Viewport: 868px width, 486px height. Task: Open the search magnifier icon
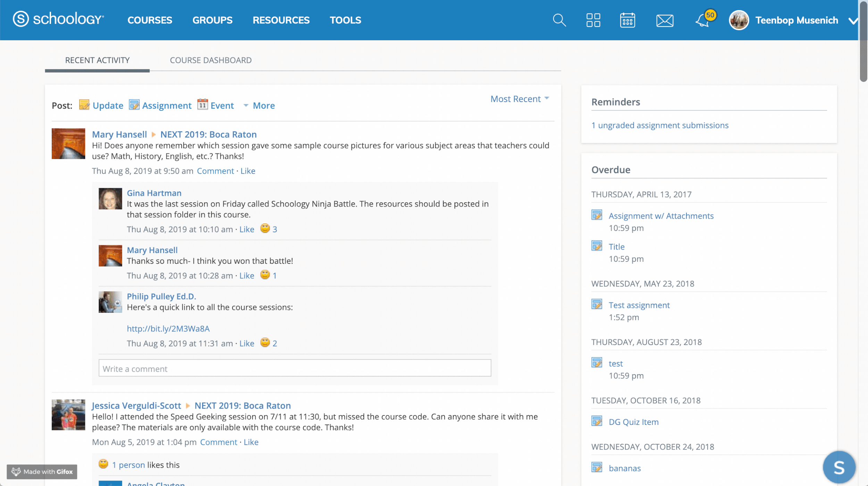pyautogui.click(x=559, y=20)
